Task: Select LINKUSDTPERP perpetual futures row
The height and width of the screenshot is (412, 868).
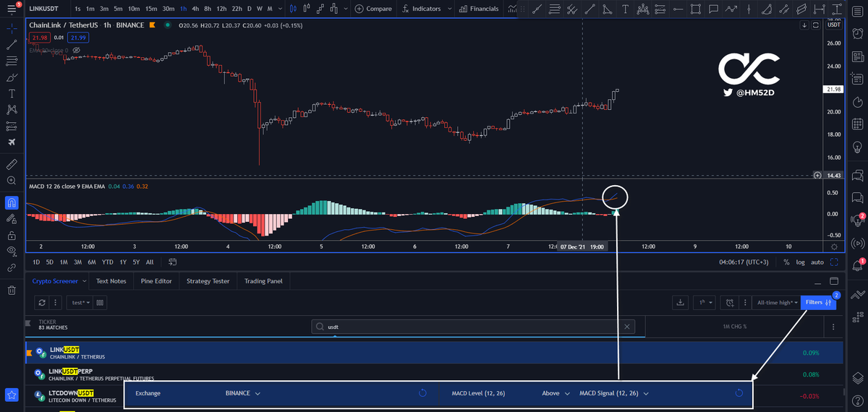Action: [x=434, y=374]
